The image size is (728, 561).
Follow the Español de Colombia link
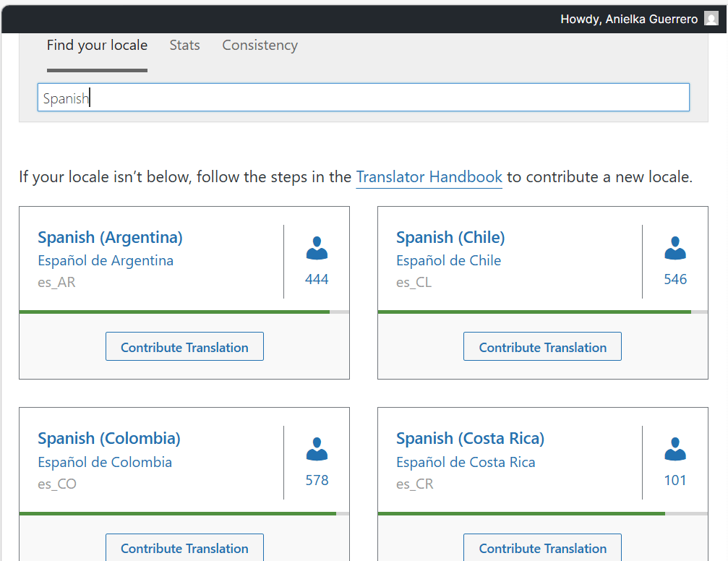point(105,462)
